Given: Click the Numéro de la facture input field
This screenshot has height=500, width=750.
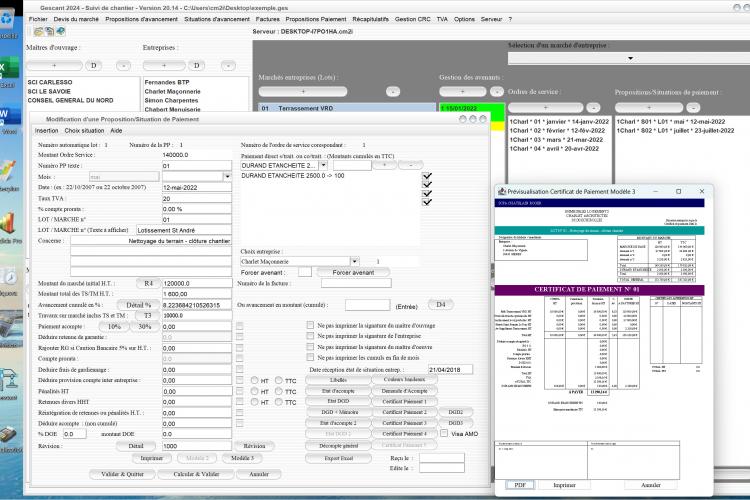Looking at the screenshot, I should click(x=356, y=283).
